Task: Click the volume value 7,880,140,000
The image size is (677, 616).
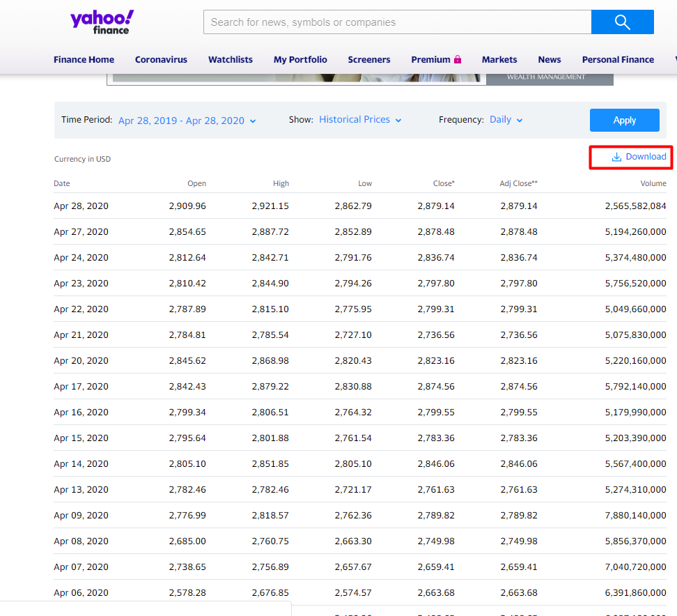Action: (635, 516)
